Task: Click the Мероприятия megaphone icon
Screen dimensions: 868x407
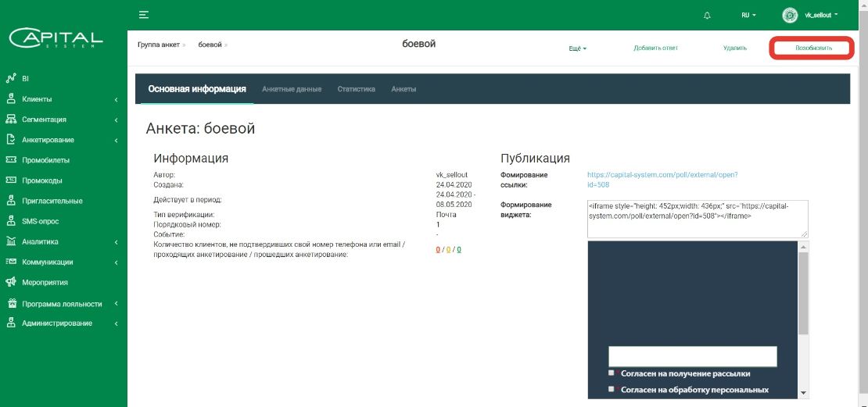Action: point(11,282)
